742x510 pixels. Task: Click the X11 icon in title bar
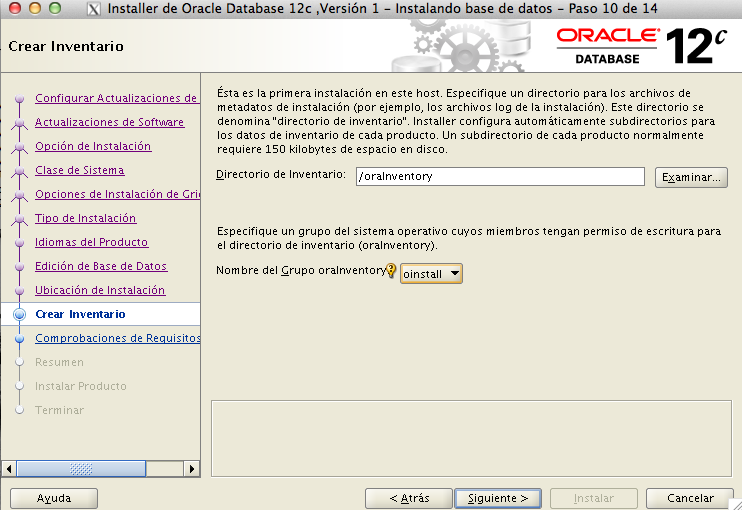(94, 9)
